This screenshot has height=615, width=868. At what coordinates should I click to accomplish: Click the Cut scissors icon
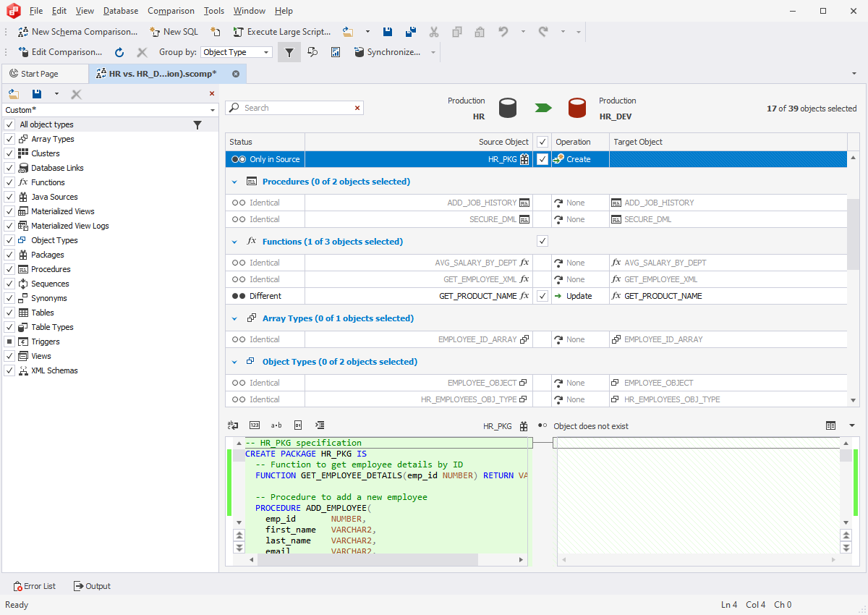point(434,32)
